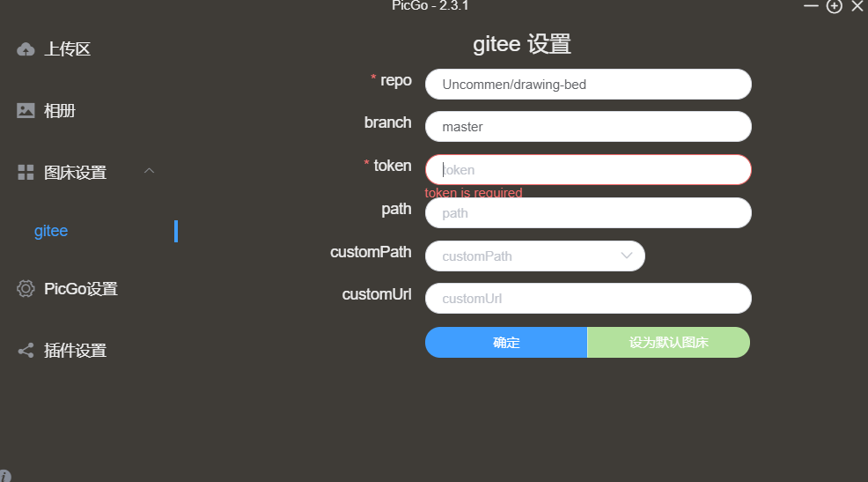Collapse the 图床设置 submenu chevron
Image resolution: width=868 pixels, height=482 pixels.
coord(149,171)
